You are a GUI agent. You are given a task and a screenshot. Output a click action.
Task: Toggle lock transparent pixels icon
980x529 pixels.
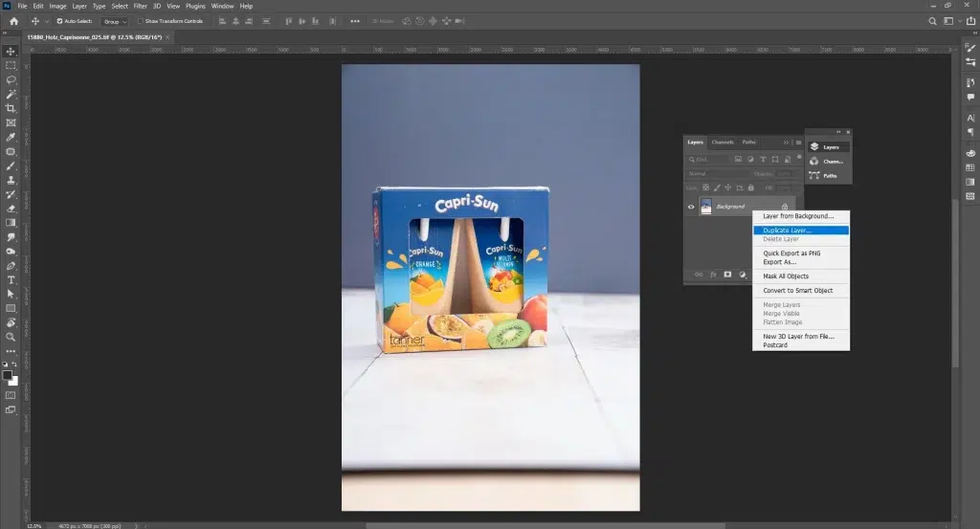pyautogui.click(x=705, y=187)
